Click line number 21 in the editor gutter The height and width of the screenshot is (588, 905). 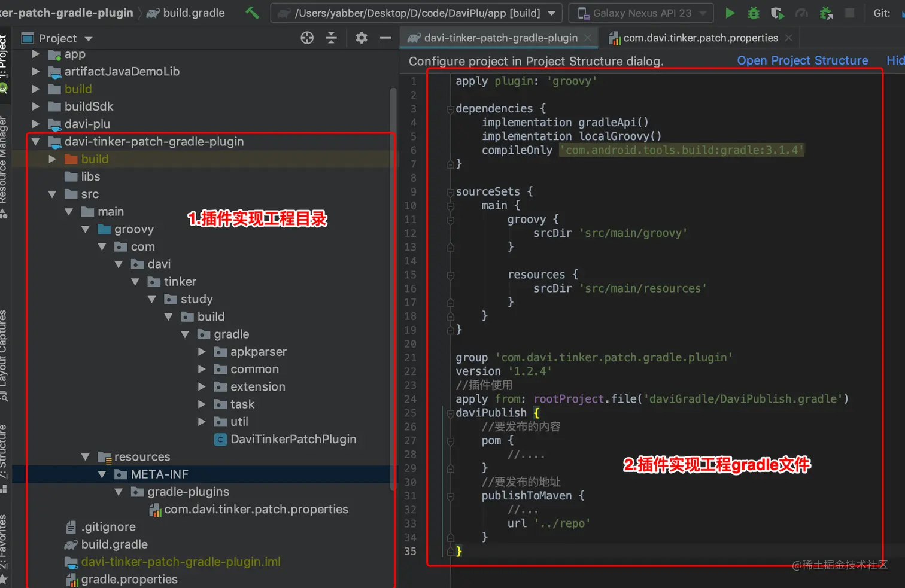pyautogui.click(x=410, y=358)
